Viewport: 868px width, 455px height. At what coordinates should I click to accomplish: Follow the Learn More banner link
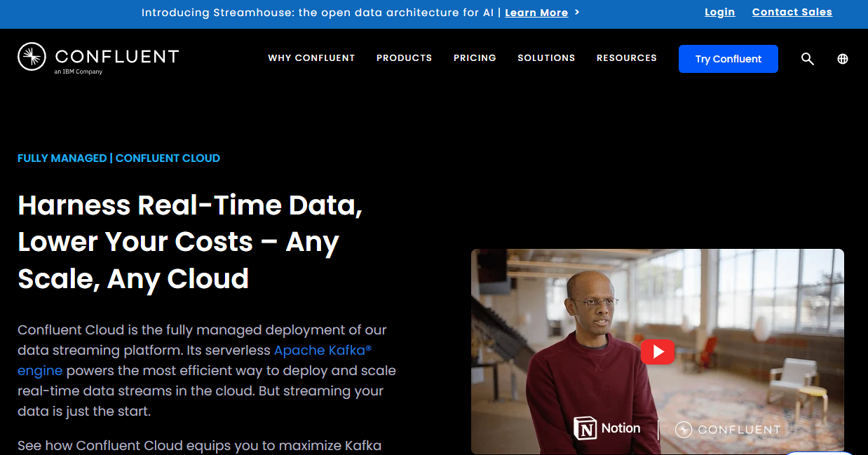pyautogui.click(x=536, y=13)
